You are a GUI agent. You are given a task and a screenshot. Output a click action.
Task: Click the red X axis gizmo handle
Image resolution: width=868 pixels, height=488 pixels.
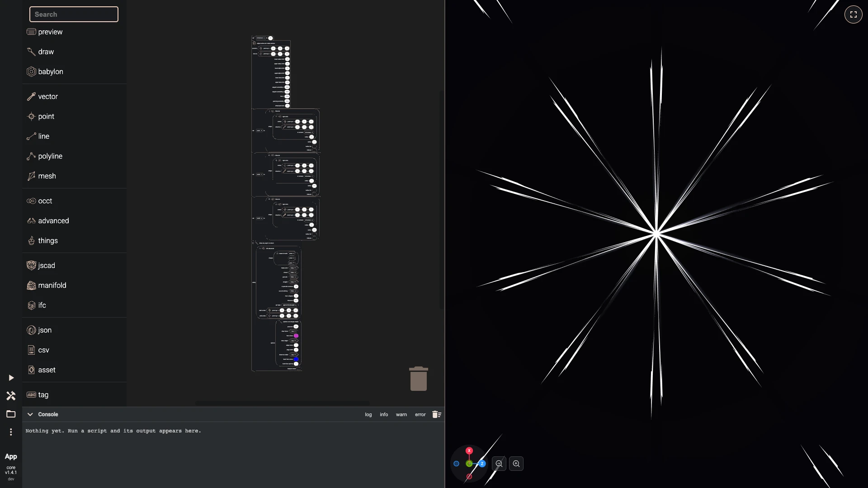[x=469, y=450]
